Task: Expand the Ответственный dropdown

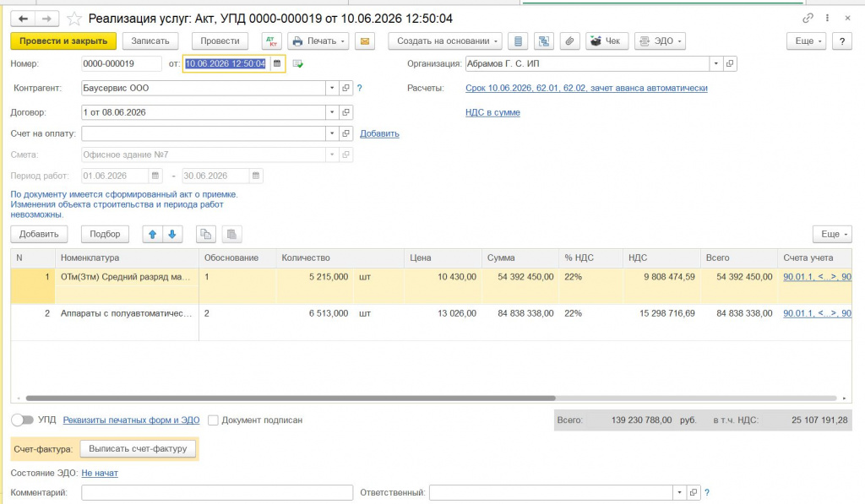Action: coord(680,492)
